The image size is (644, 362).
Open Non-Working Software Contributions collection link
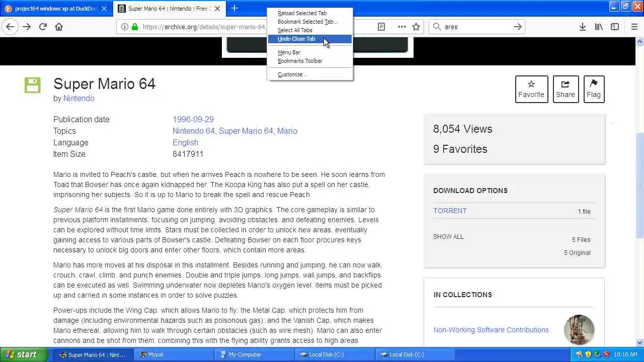click(491, 330)
